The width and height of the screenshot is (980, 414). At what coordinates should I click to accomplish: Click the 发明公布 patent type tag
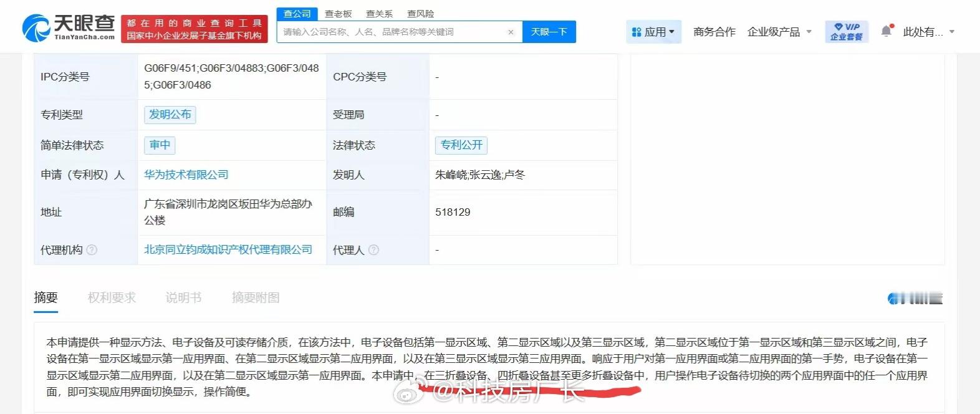click(170, 115)
